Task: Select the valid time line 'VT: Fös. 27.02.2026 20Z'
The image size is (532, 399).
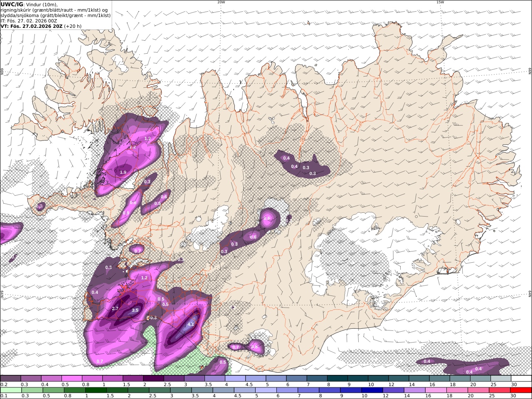Action: click(31, 26)
